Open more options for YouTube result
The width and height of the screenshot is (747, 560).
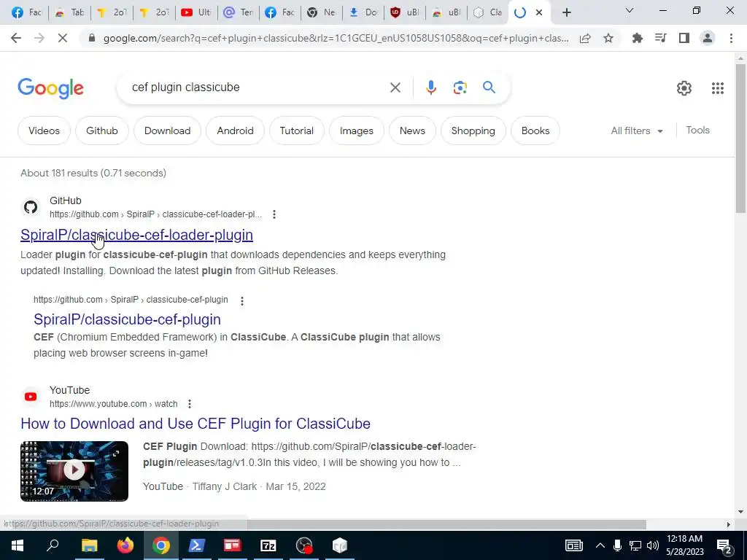coord(190,404)
